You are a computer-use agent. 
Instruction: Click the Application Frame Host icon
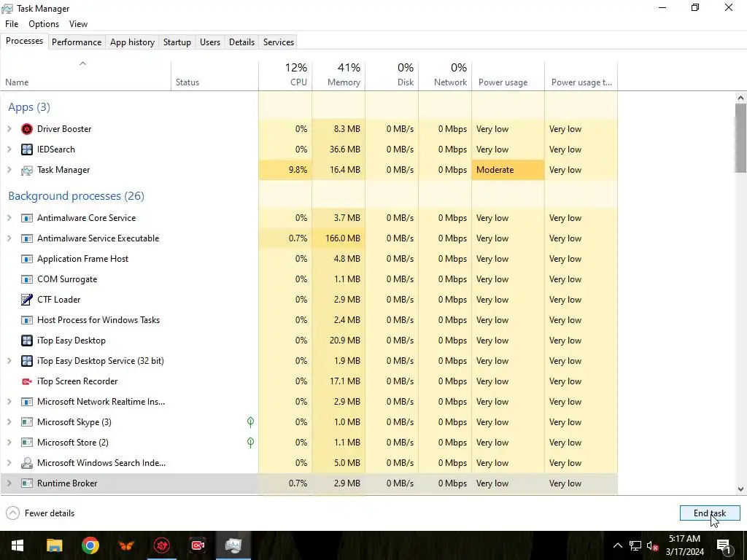point(27,259)
